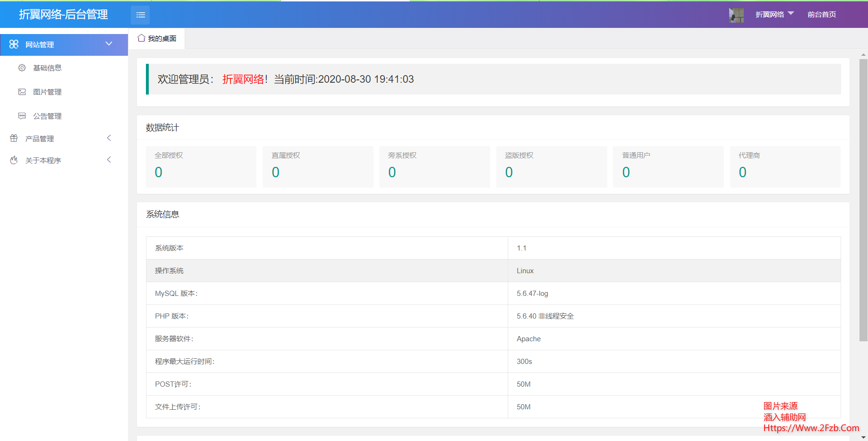Expand the 关于本程序 submenu arrow

click(109, 160)
